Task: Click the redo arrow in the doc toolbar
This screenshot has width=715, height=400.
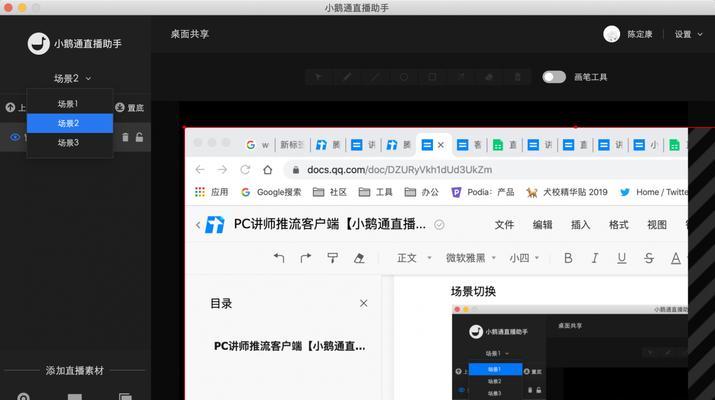Action: (306, 258)
